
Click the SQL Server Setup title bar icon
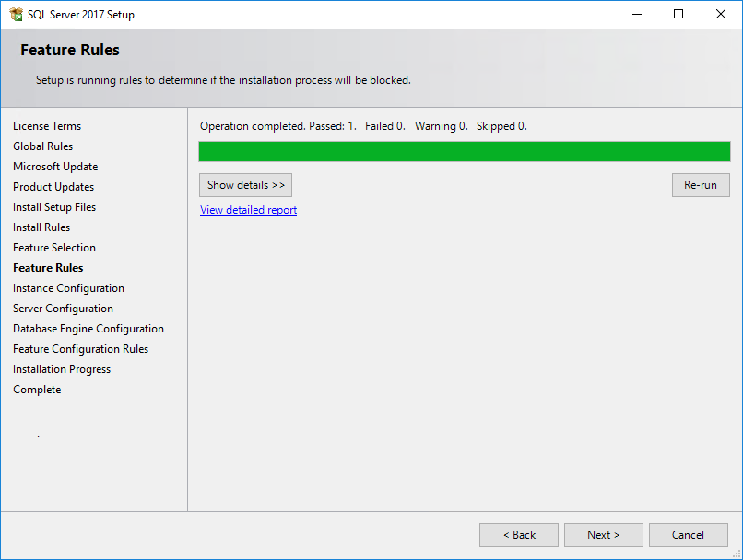tap(16, 14)
